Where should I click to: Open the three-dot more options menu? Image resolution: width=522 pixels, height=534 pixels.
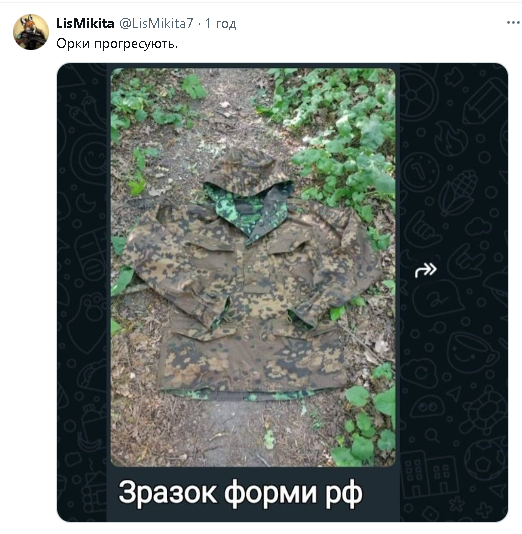coord(513,23)
